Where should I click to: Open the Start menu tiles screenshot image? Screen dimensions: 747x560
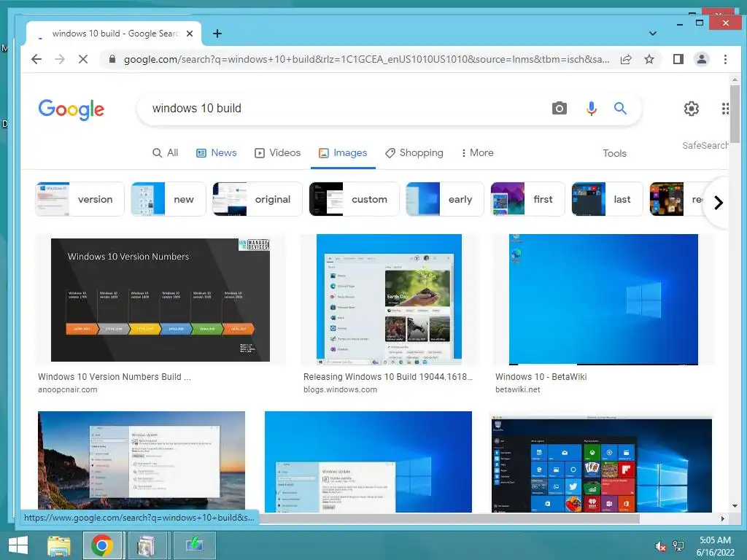(x=602, y=463)
